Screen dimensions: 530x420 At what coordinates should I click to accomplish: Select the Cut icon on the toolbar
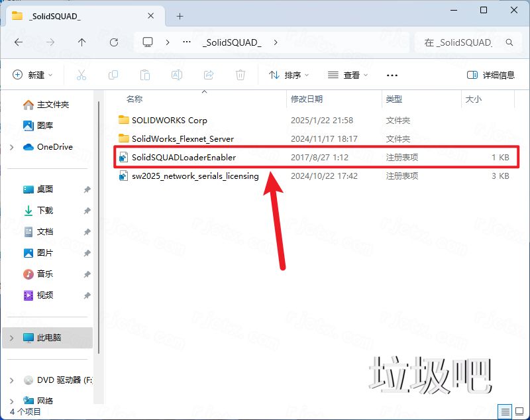click(81, 75)
